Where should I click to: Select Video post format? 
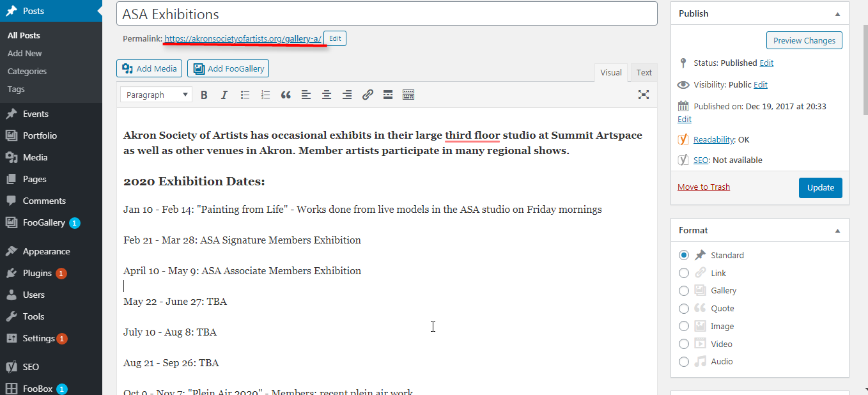pyautogui.click(x=684, y=344)
